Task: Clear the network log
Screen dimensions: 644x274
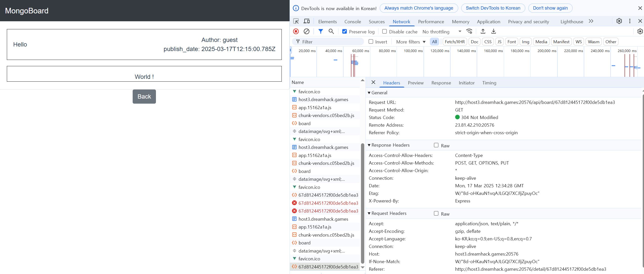Action: [306, 31]
